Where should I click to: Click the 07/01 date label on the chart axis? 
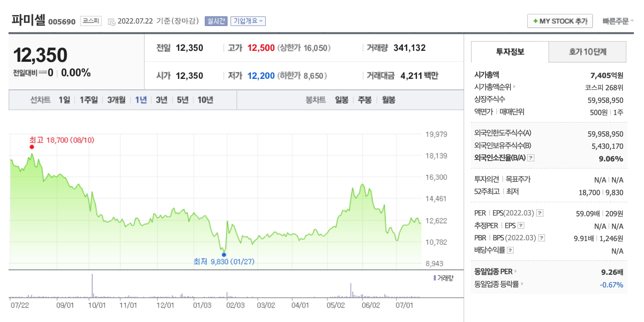(x=404, y=305)
